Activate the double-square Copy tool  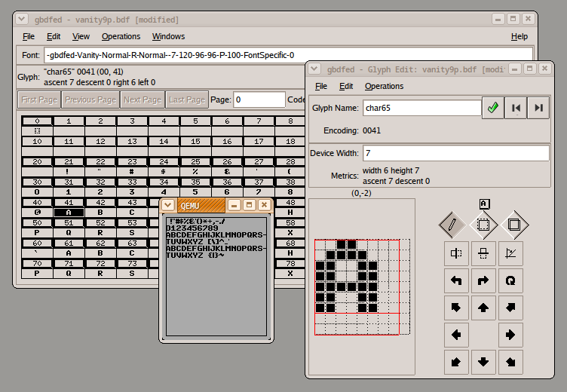pyautogui.click(x=515, y=224)
